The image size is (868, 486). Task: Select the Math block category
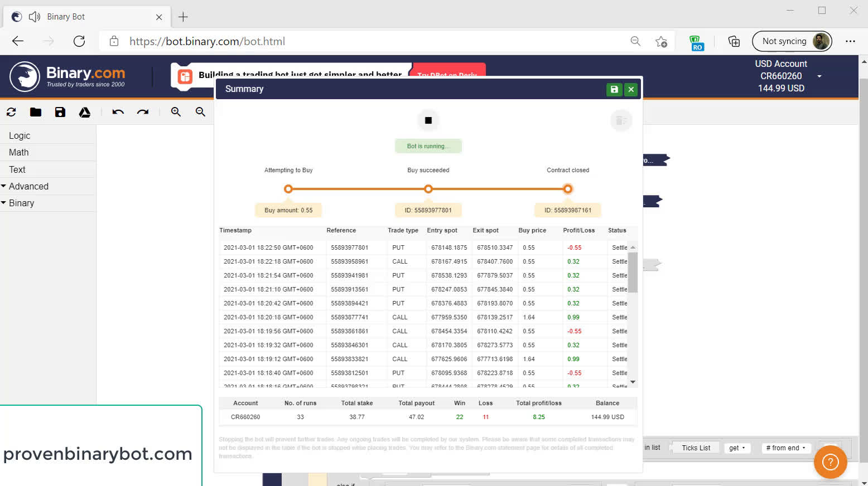18,152
